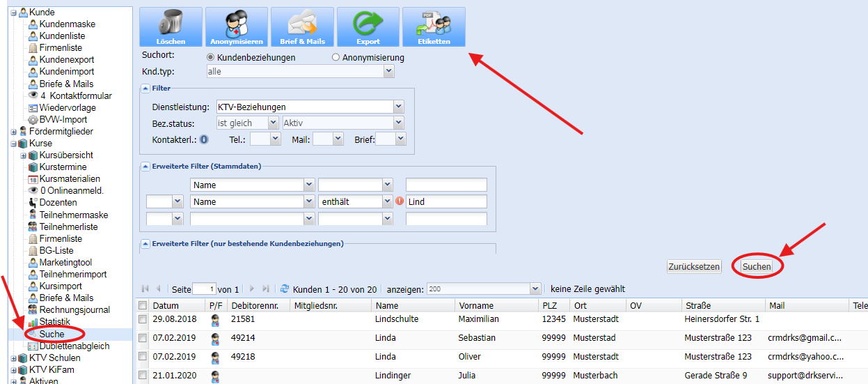The width and height of the screenshot is (868, 384).
Task: Click the Name column header
Action: 387,305
